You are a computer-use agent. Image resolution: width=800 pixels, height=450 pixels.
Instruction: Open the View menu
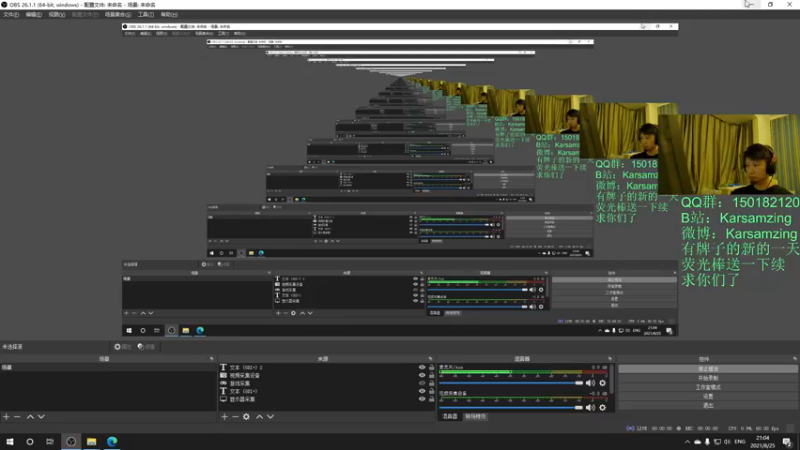coord(57,15)
